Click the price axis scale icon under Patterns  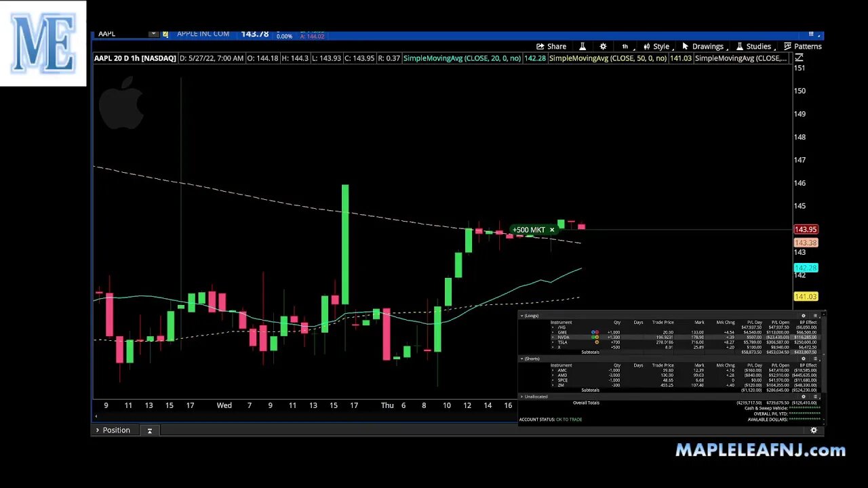(799, 58)
